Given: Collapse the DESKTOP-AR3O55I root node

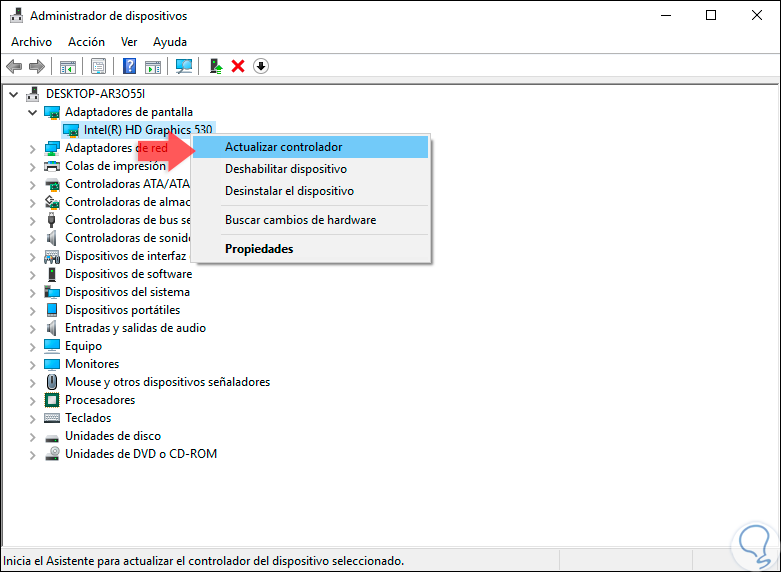Looking at the screenshot, I should click(x=13, y=94).
